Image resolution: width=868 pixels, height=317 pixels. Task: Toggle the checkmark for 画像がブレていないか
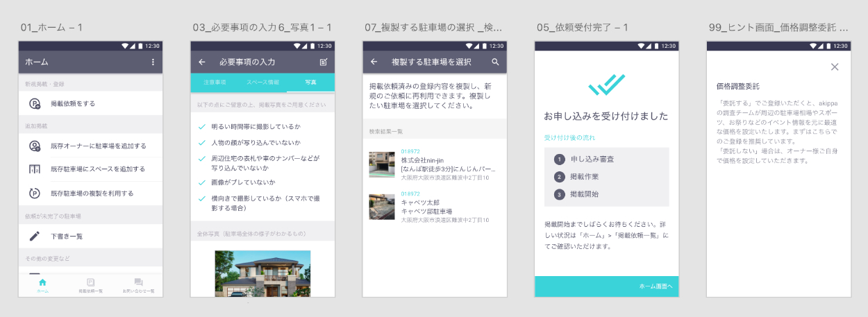click(202, 182)
